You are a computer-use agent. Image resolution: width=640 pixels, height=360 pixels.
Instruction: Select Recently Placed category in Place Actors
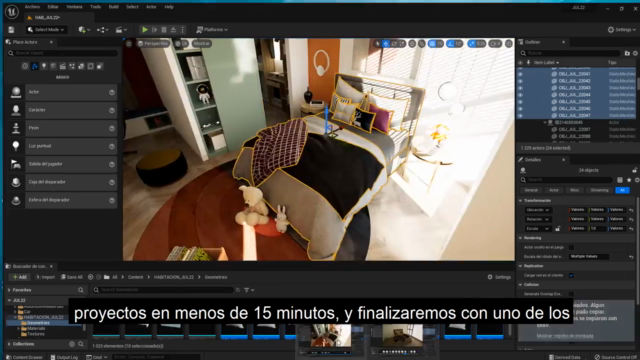tap(25, 66)
